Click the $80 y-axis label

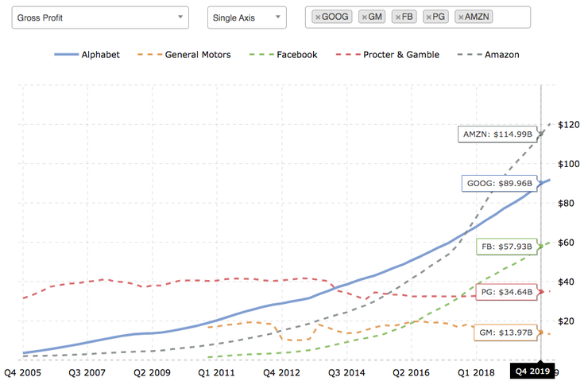click(x=566, y=203)
